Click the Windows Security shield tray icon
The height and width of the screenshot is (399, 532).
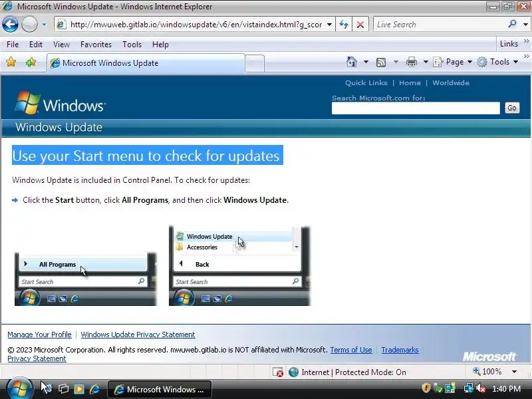(x=426, y=388)
